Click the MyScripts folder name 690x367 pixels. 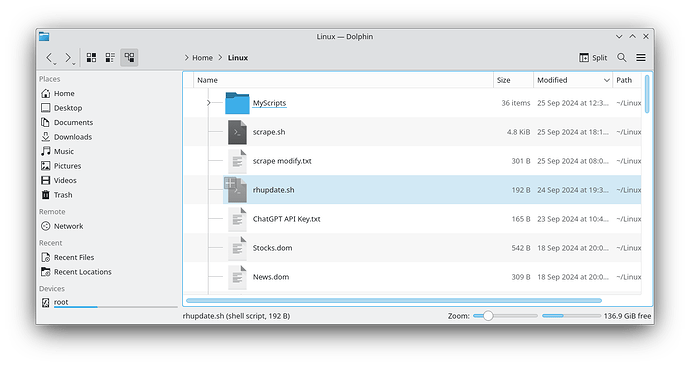click(269, 103)
